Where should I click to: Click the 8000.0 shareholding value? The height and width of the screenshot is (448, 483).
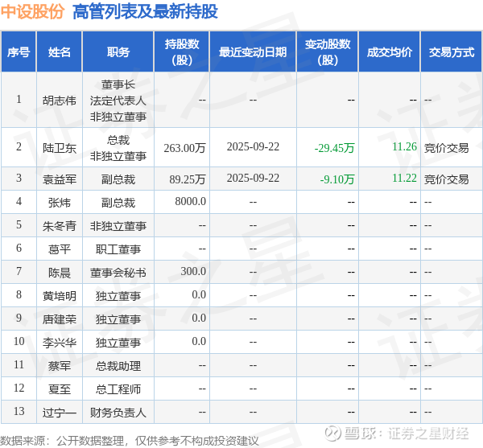pyautogui.click(x=190, y=201)
